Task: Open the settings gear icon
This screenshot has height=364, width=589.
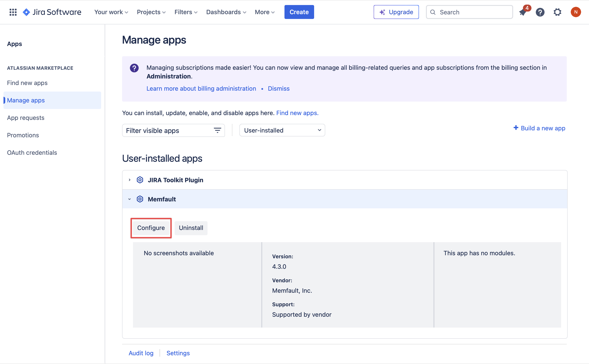Action: tap(557, 12)
